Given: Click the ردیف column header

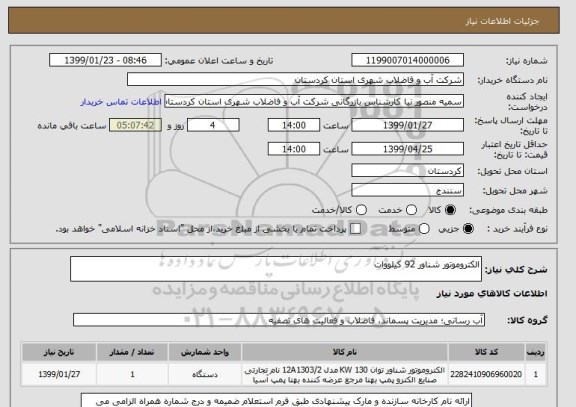Looking at the screenshot, I should (536, 352).
